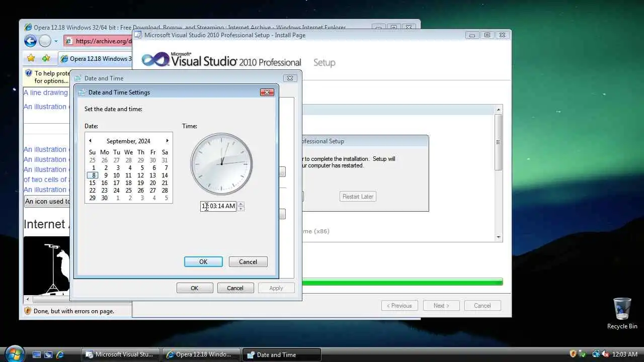This screenshot has width=644, height=362.
Task: Click the 'September, 2024' calendar header
Action: [128, 141]
